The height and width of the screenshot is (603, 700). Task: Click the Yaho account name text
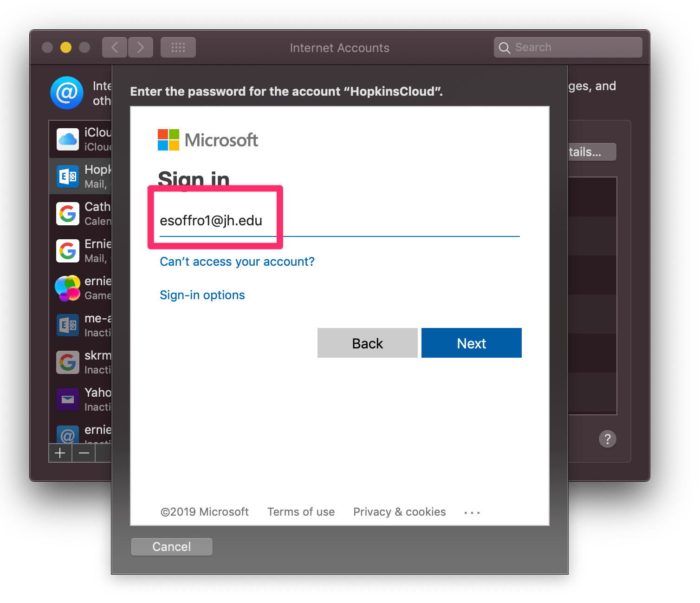[x=98, y=393]
